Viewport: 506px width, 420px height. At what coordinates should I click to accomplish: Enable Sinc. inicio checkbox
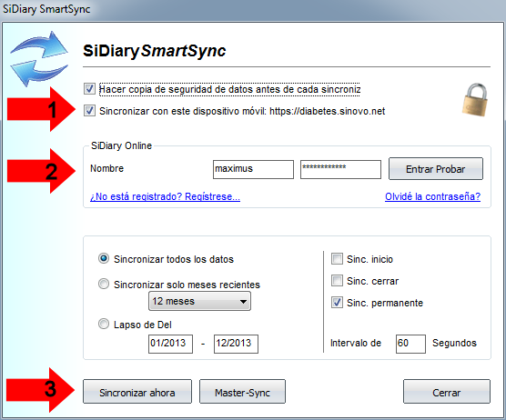tap(337, 259)
